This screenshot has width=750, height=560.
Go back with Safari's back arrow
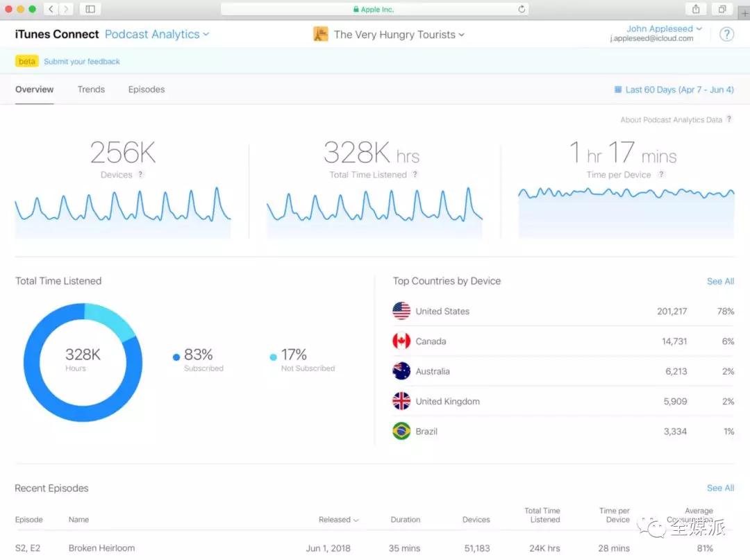tap(51, 9)
